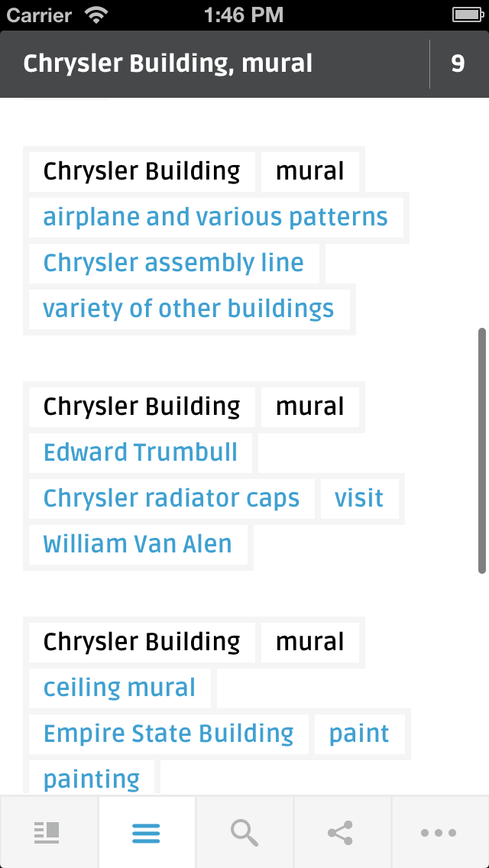Open the Chrysler assembly line link
This screenshot has width=489, height=868.
174,263
